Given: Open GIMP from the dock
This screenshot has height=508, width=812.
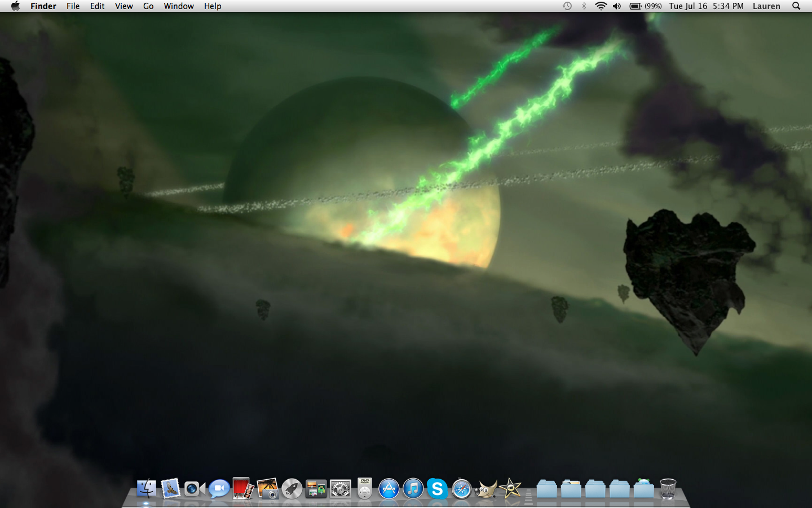Looking at the screenshot, I should click(x=486, y=488).
